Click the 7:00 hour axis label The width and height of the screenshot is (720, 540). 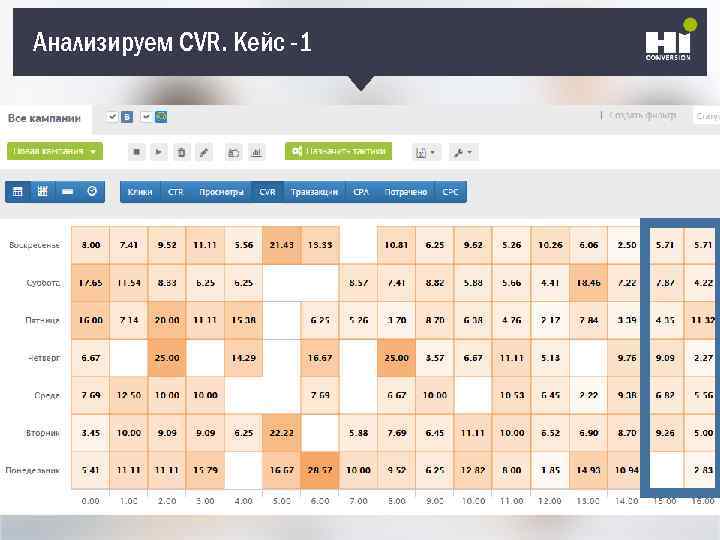coord(358,501)
